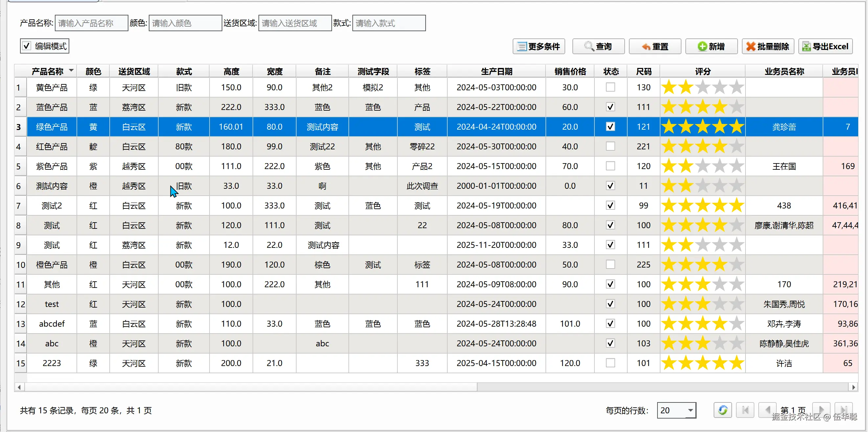Screen dimensions: 868x432
Task: Open the 产品名称 column header sort arrow
Action: 71,71
